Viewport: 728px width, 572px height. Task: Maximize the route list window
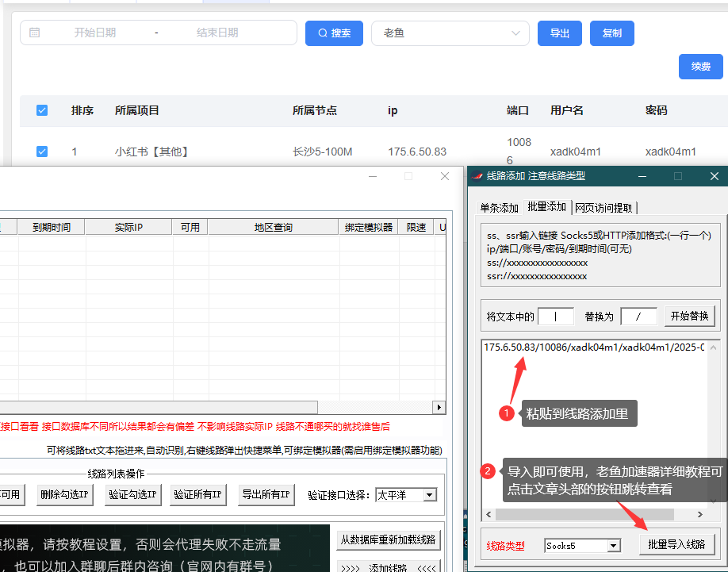coord(408,176)
